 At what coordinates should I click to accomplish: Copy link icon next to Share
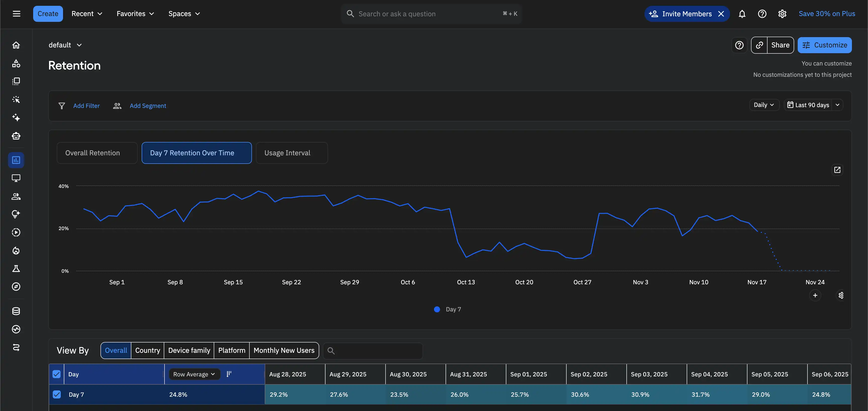(759, 45)
